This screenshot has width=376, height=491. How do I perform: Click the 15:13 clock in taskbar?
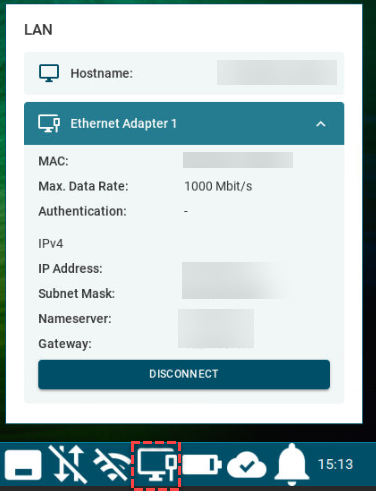click(335, 464)
